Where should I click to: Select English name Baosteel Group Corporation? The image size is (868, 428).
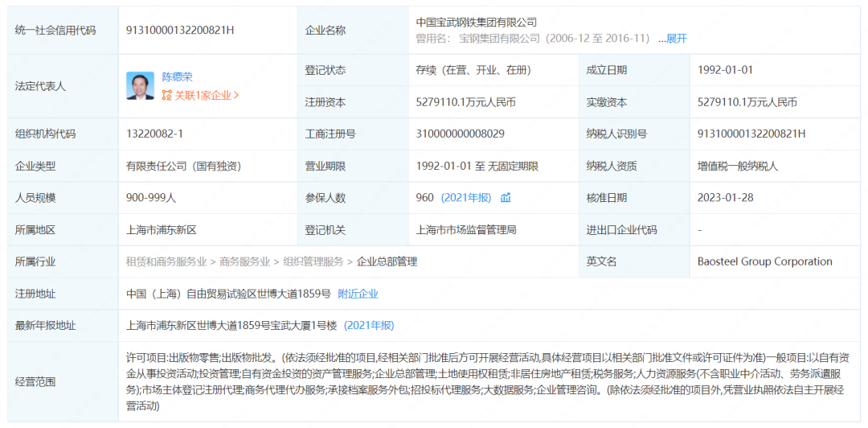(764, 261)
